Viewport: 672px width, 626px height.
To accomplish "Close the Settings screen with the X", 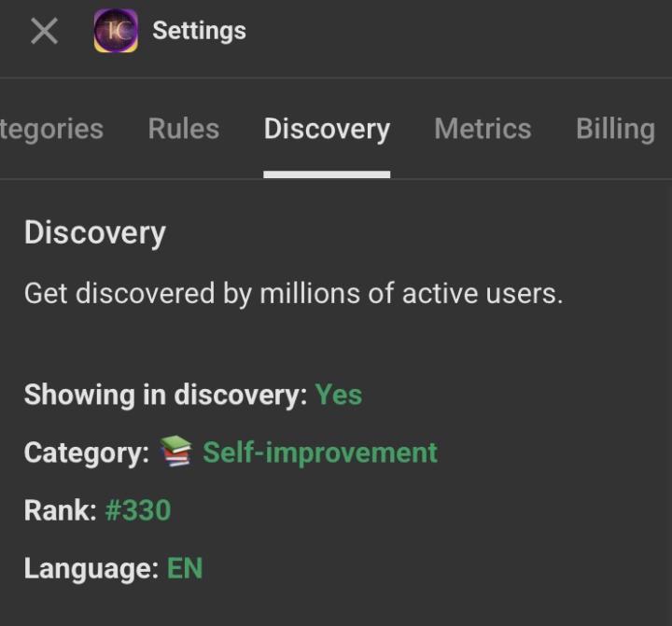I will [44, 32].
